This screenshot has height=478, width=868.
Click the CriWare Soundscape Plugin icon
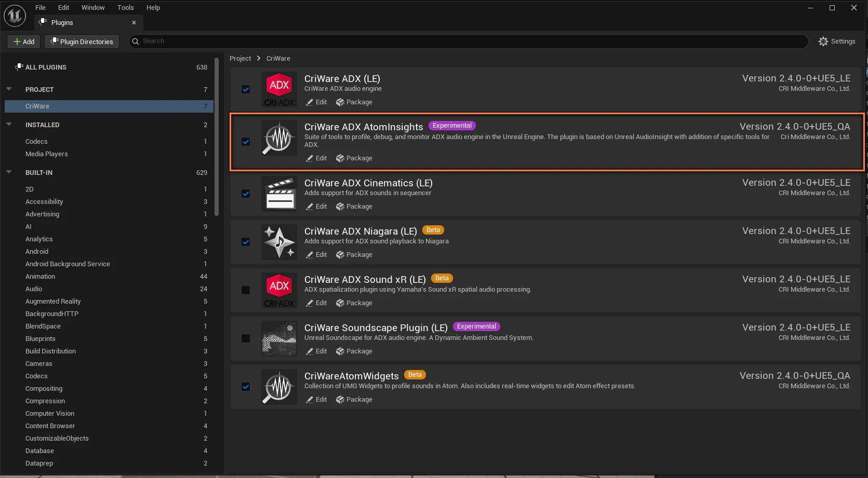[279, 339]
